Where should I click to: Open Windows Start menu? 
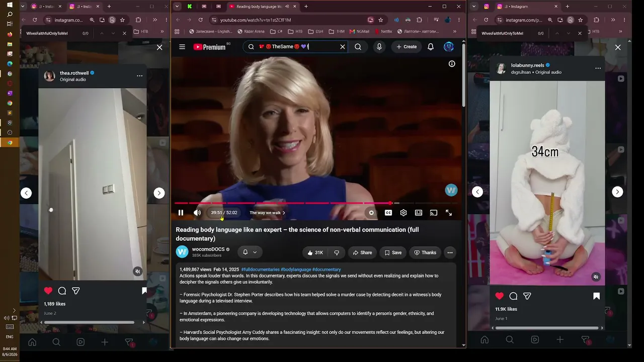pyautogui.click(x=10, y=5)
